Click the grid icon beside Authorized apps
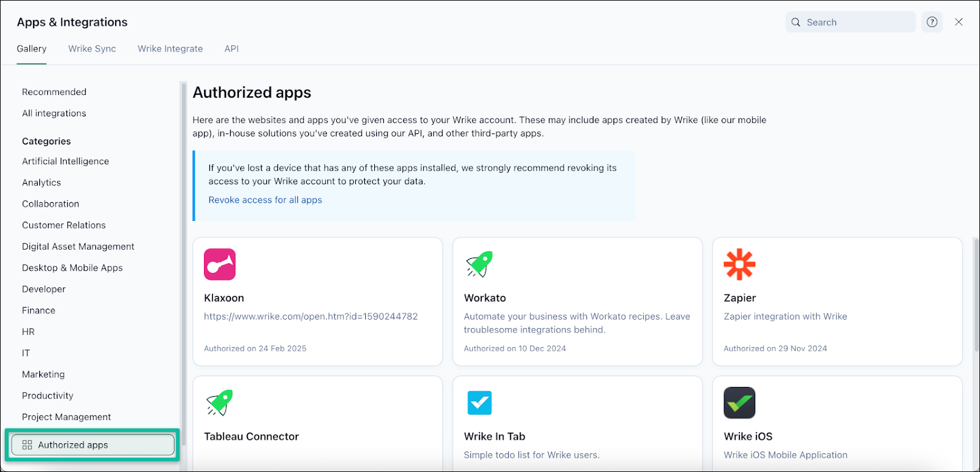This screenshot has height=472, width=980. (27, 445)
